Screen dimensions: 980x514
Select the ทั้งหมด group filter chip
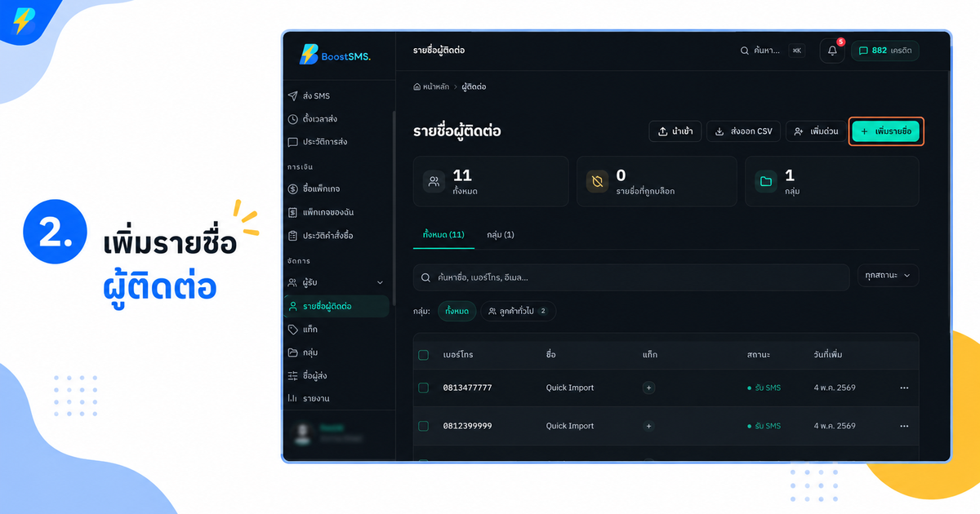click(x=457, y=311)
